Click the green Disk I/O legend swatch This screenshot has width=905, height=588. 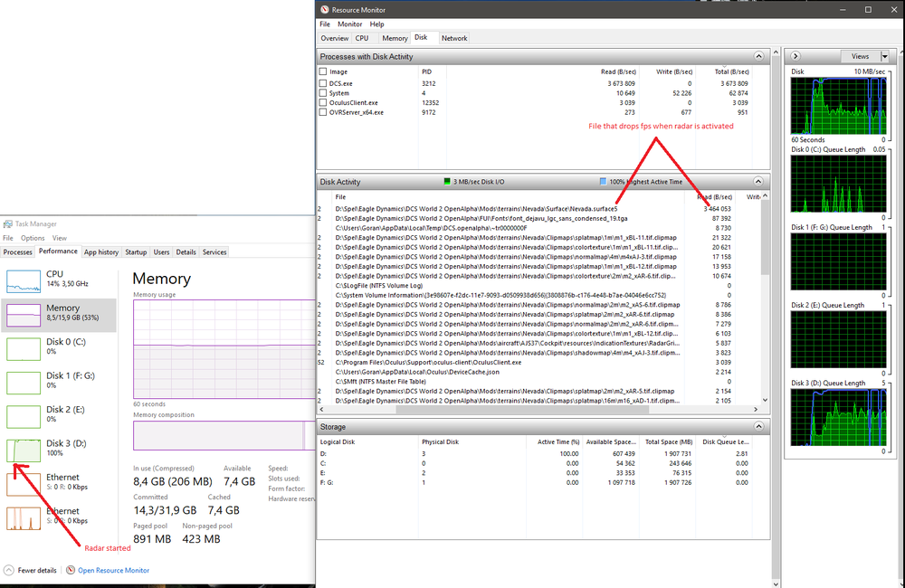pos(447,181)
